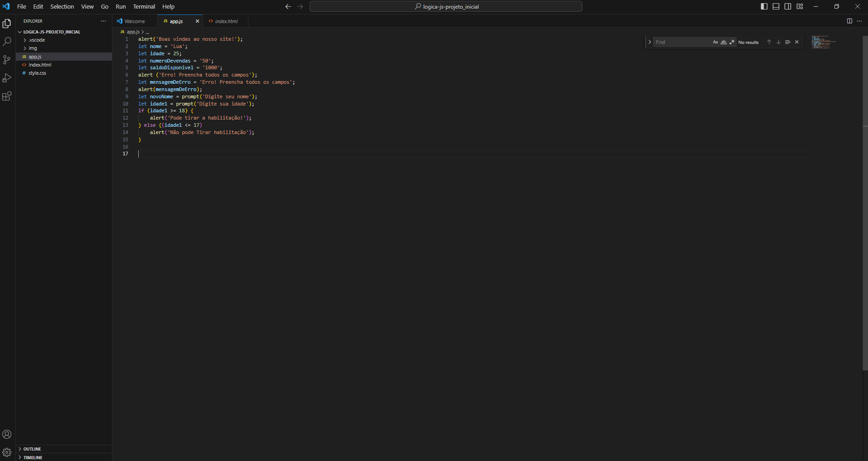Switch to the Welcome tab

(135, 21)
